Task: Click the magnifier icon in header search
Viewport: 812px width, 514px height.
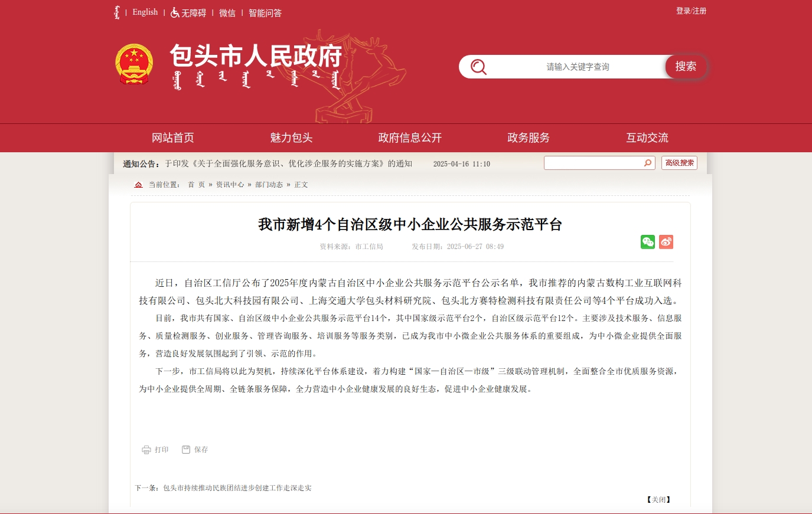Action: (x=478, y=67)
